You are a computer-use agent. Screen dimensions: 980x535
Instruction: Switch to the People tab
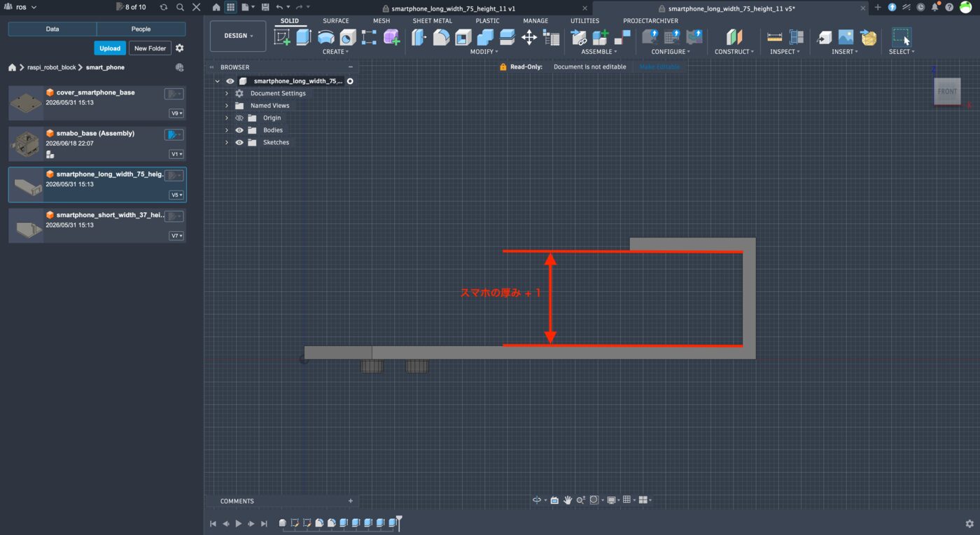tap(141, 29)
